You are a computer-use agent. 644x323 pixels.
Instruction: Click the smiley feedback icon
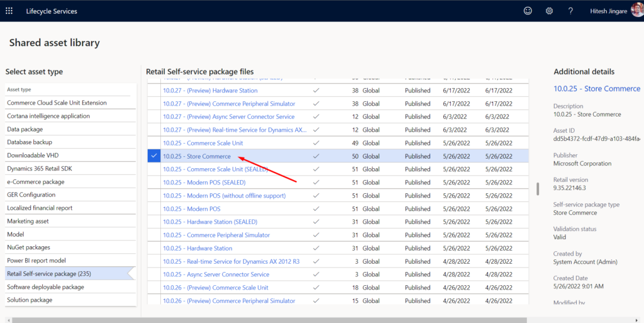click(528, 11)
